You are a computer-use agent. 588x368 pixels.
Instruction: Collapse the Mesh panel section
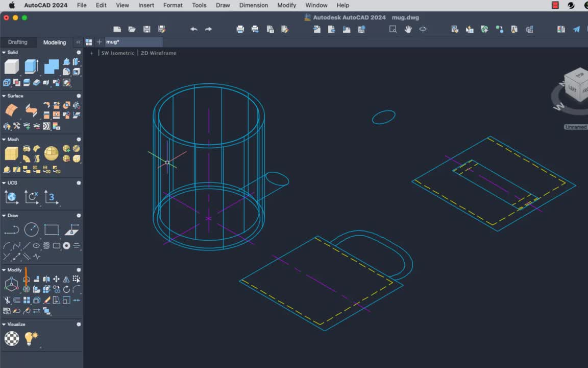[4, 140]
